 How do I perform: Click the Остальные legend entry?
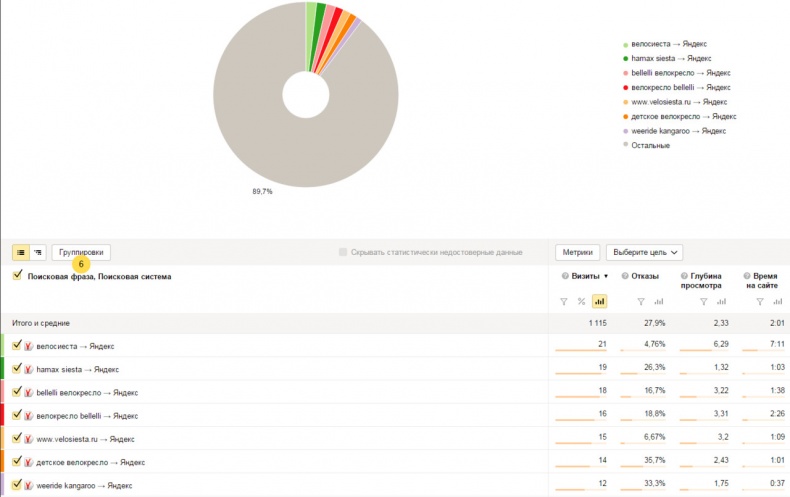coord(650,146)
